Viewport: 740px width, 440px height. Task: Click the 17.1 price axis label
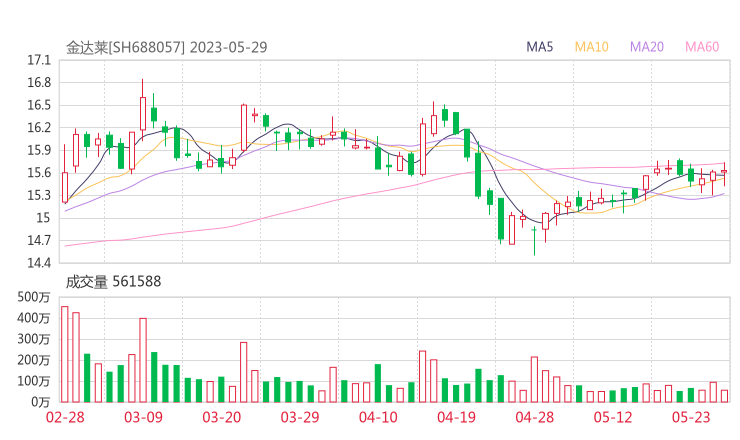coord(39,60)
